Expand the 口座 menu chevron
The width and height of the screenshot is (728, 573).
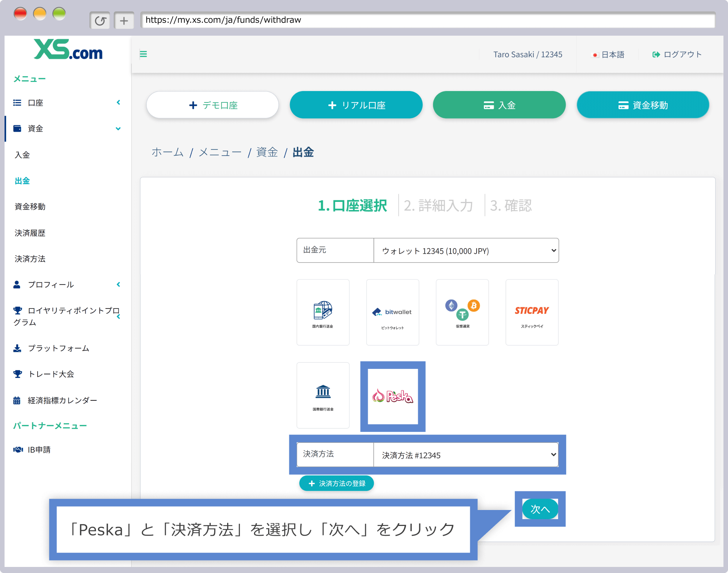[118, 102]
